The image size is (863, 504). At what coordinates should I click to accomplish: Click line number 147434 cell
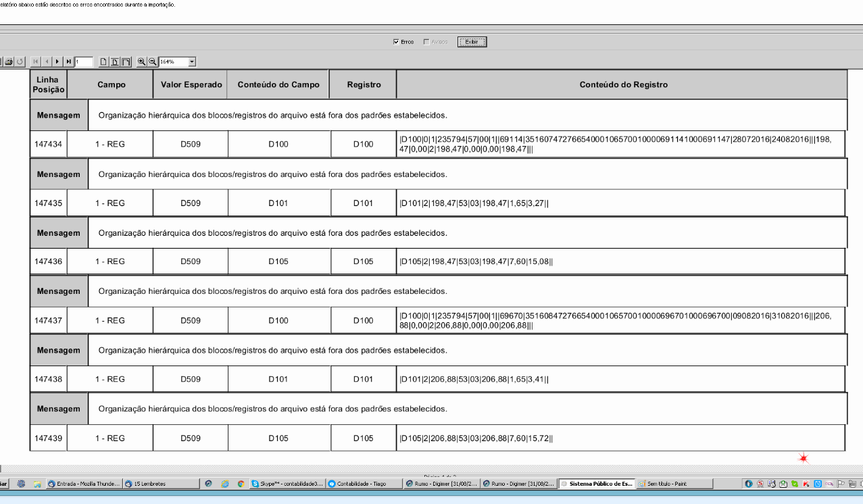[49, 144]
